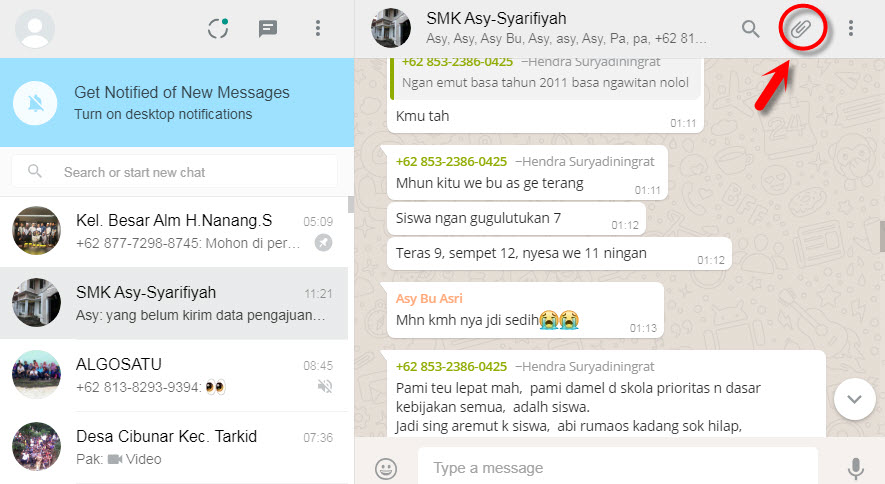The width and height of the screenshot is (885, 484).
Task: Open the left panel three-dot menu
Action: [318, 28]
